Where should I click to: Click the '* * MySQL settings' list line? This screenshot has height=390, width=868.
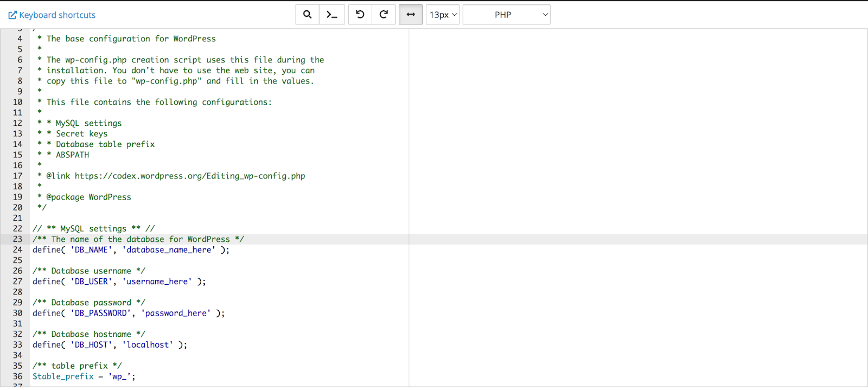pos(79,124)
